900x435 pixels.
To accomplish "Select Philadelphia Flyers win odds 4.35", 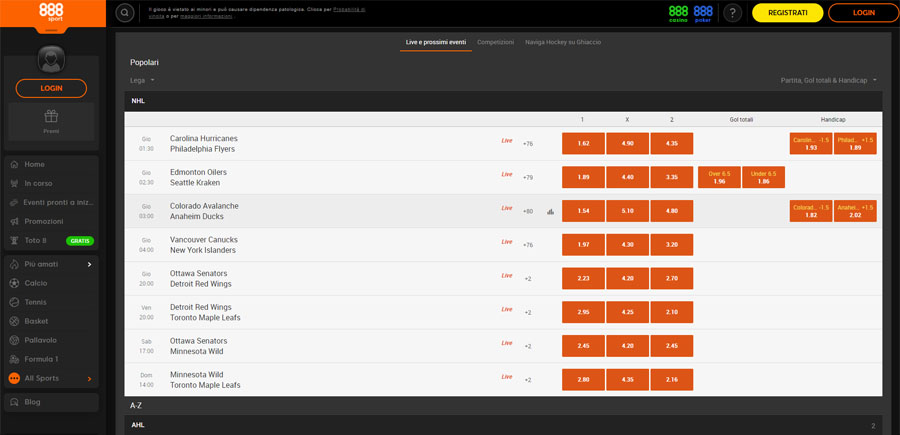I will click(672, 143).
